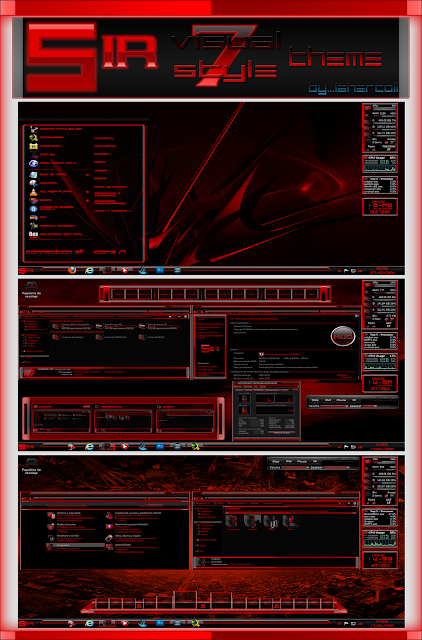422x640 pixels.
Task: Click Pause on the bottom desktop media widget
Action: [x=302, y=461]
